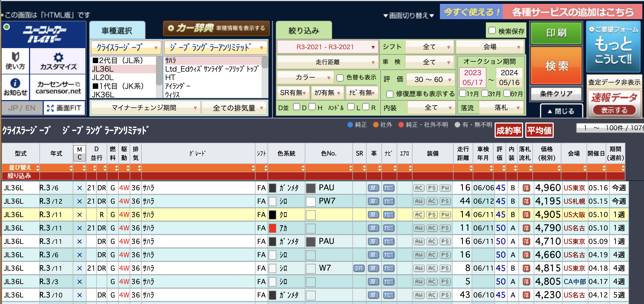The width and height of the screenshot is (644, 304).
Task: Open the お知らせ info notices icon
Action: [x=15, y=87]
